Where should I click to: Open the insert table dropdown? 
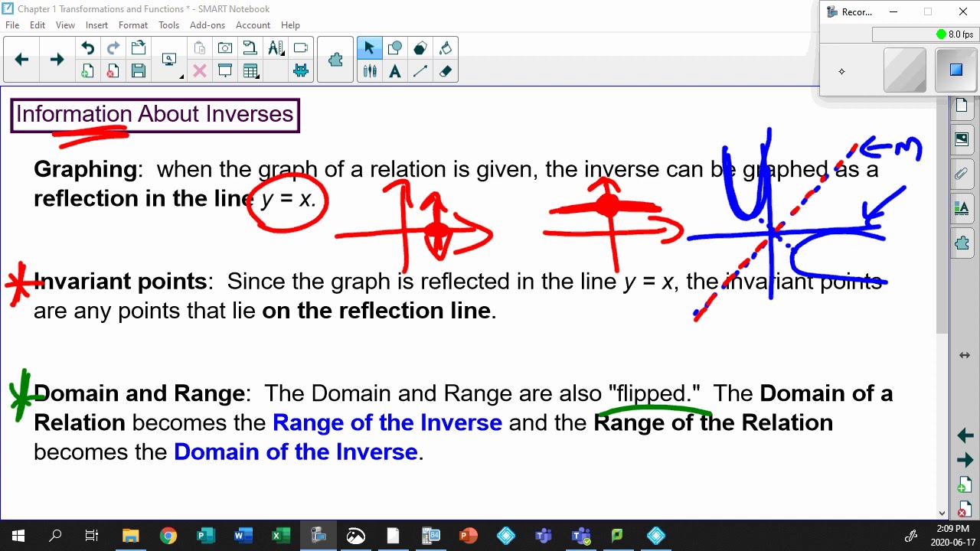(x=250, y=71)
